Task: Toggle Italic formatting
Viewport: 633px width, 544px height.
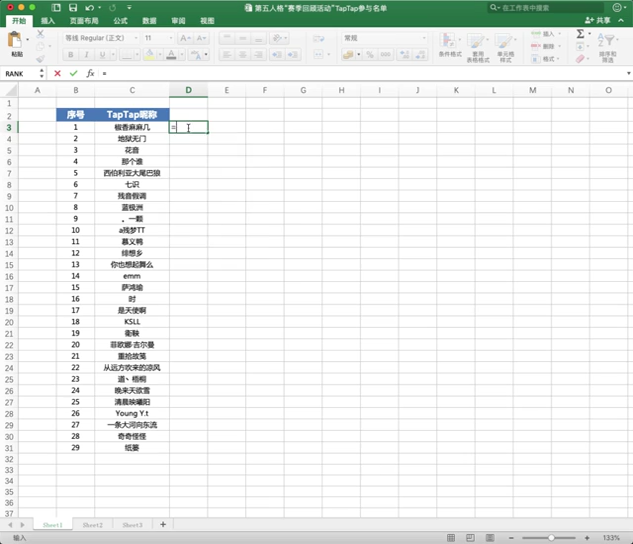Action: coord(86,54)
